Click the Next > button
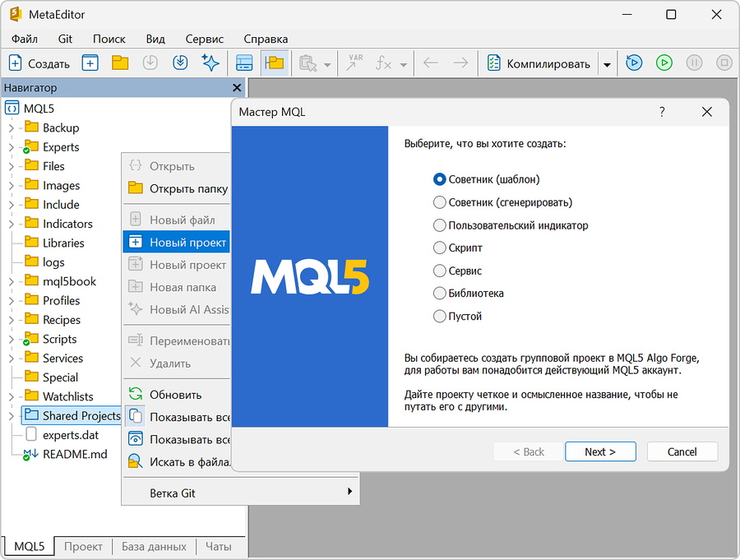Viewport: 740px width, 560px height. point(600,452)
